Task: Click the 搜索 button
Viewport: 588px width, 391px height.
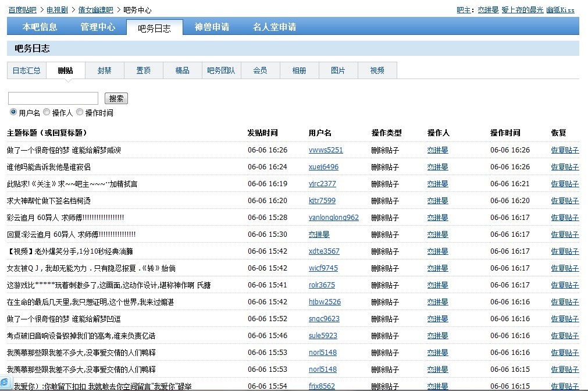Action: (116, 98)
